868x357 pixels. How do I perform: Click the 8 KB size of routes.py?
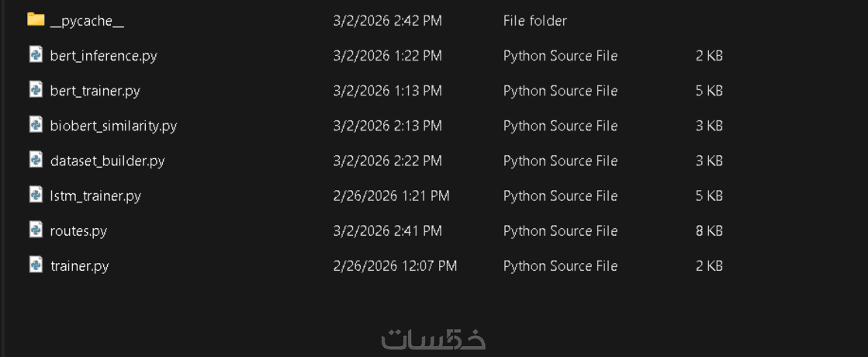pos(709,230)
